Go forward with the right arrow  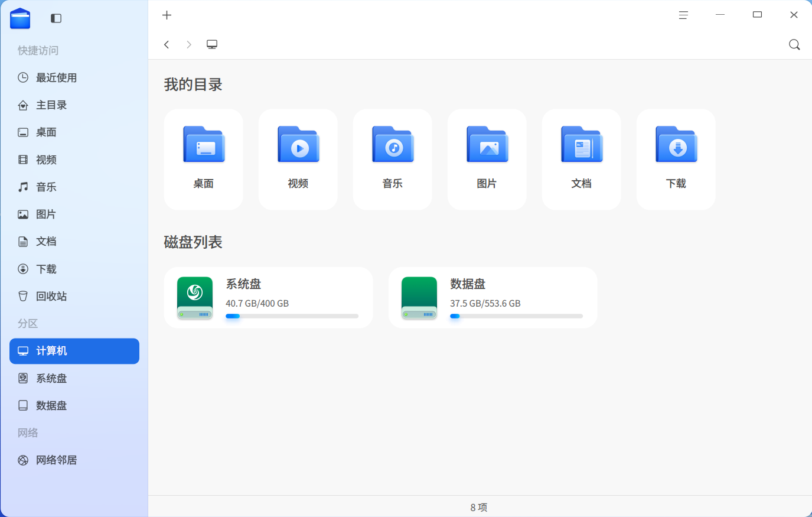[x=189, y=44]
